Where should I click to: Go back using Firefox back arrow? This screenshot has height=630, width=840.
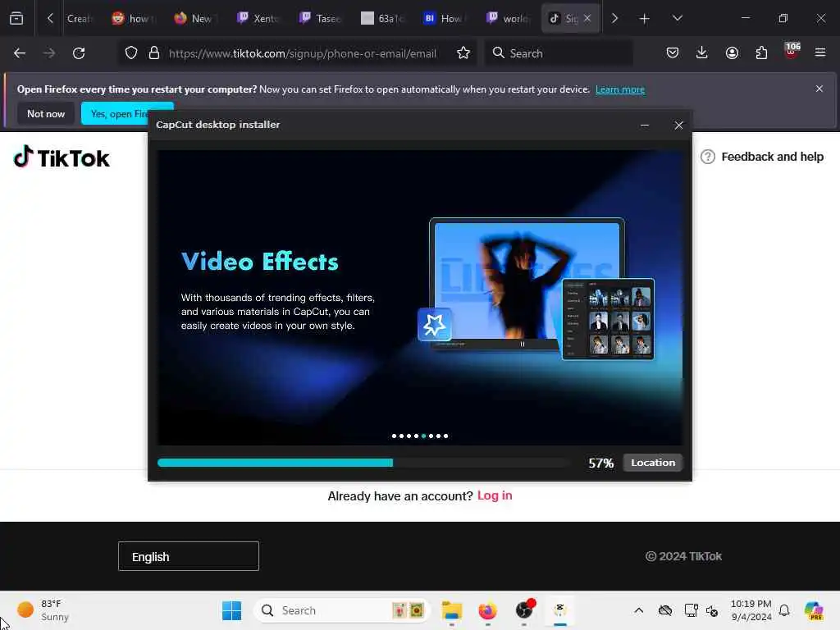click(x=20, y=53)
